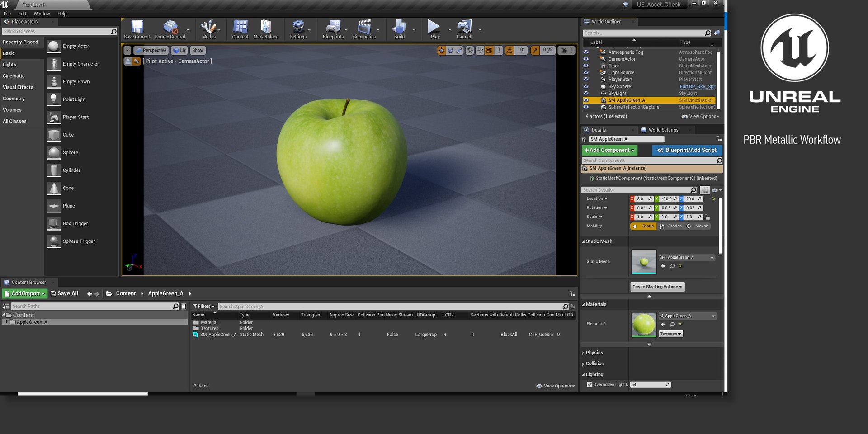Start the level with the Play icon
This screenshot has height=434, width=868.
[x=434, y=27]
